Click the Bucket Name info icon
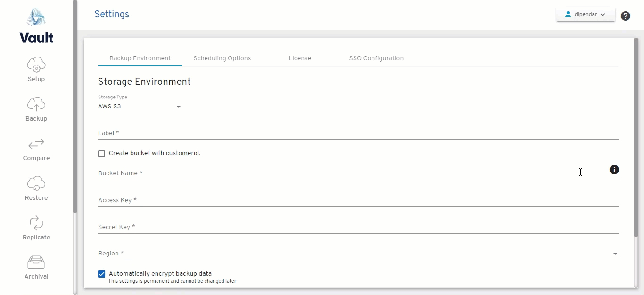The image size is (644, 295). click(614, 170)
